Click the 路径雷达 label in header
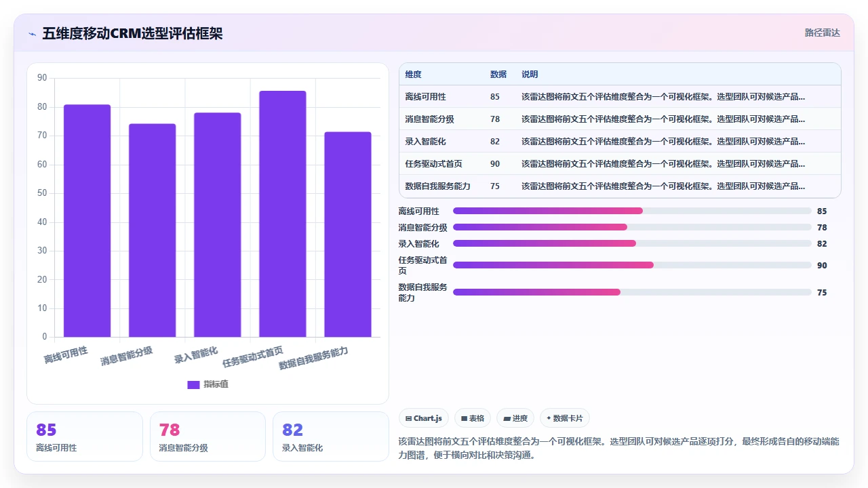Viewport: 868px width, 488px height. (822, 33)
